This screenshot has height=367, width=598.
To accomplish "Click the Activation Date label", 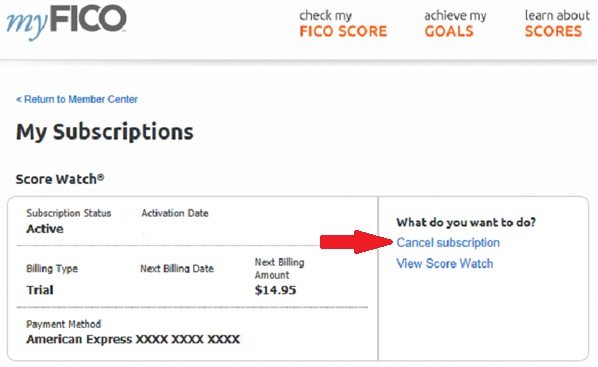I will (x=175, y=213).
